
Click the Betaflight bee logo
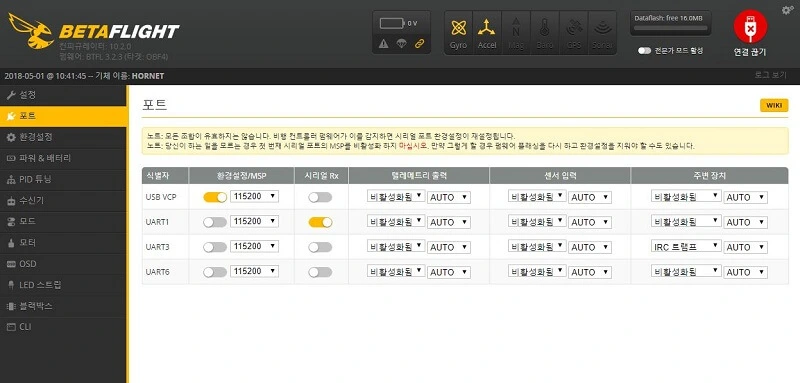click(x=31, y=30)
